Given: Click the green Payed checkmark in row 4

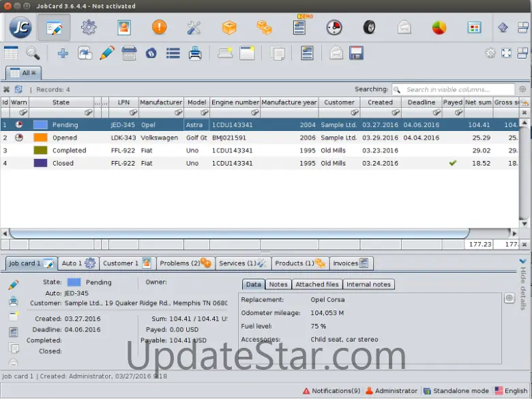Looking at the screenshot, I should point(453,163).
